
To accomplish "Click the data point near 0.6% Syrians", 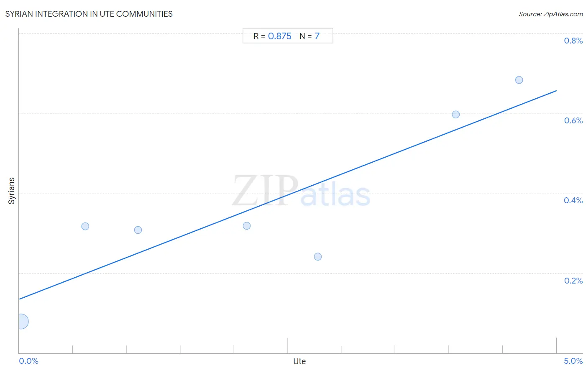I will point(456,115).
